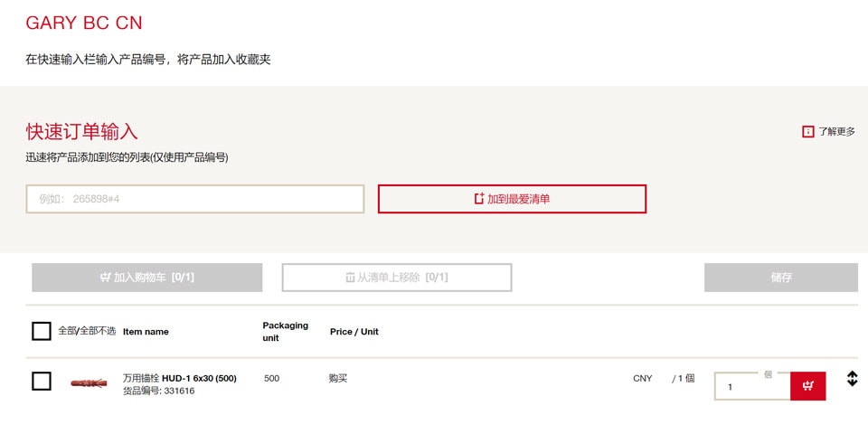The image size is (868, 434).
Task: Click the Packaging unit column header
Action: 285,331
